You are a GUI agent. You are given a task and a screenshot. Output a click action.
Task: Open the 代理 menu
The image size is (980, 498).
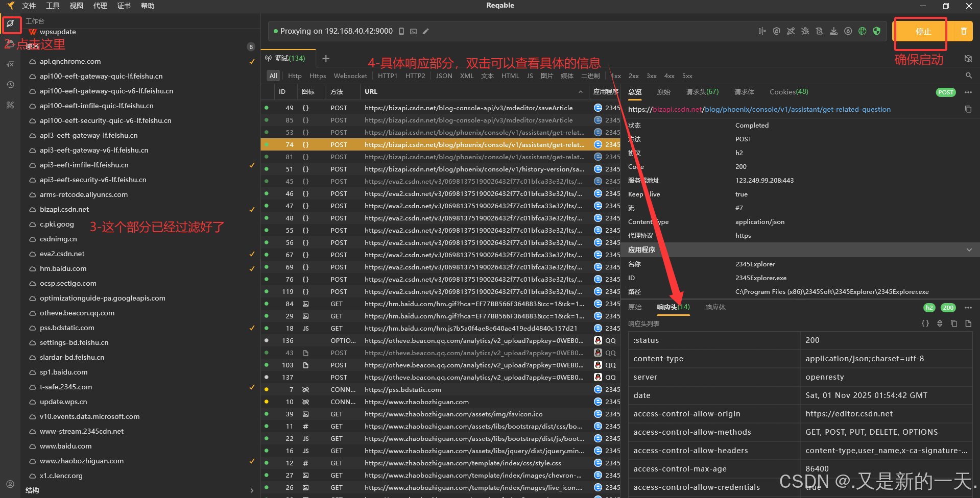click(100, 6)
